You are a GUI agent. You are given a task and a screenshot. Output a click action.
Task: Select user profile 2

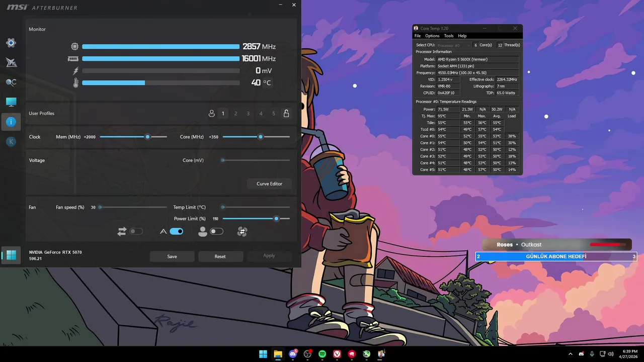pos(235,114)
